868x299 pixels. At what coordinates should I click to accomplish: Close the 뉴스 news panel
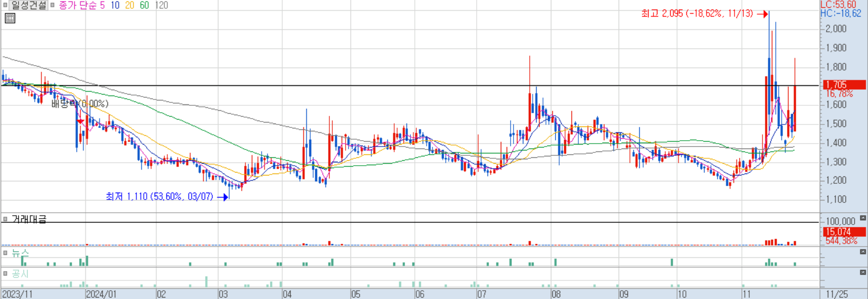pyautogui.click(x=863, y=252)
